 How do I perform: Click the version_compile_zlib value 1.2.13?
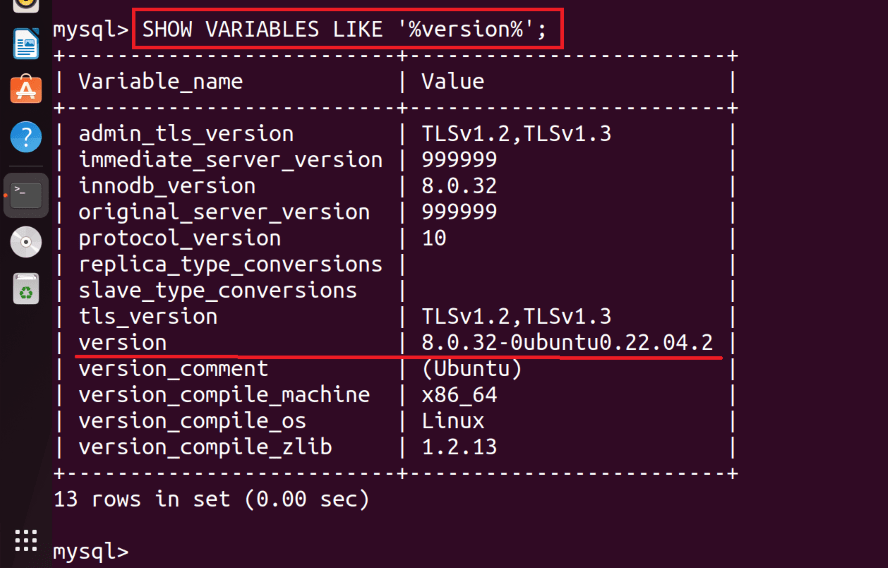tap(459, 447)
